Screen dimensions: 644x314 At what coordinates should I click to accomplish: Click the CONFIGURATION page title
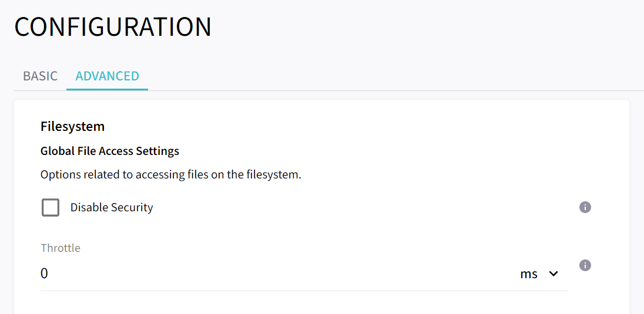[x=113, y=28]
